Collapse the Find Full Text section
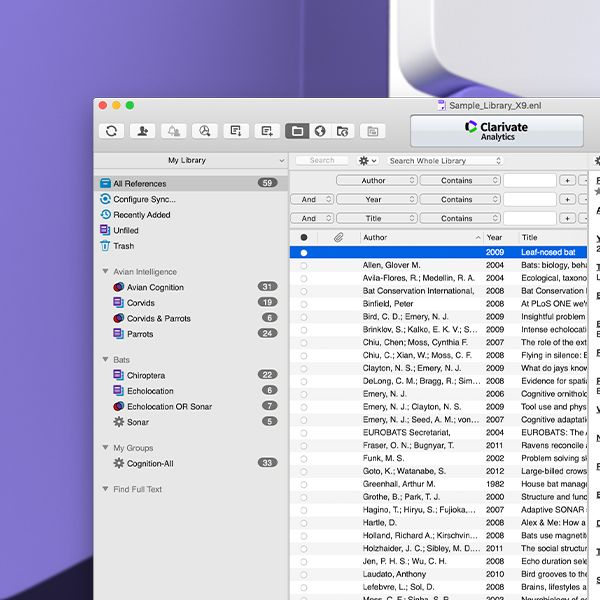The image size is (600, 600). (105, 489)
